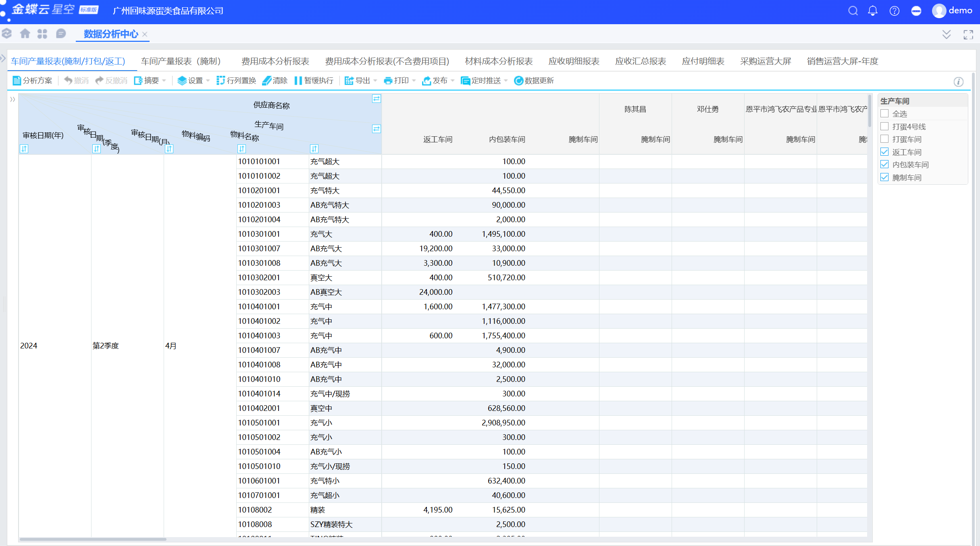980x546 pixels.
Task: Open the 应收汇总报表 tab
Action: point(641,61)
